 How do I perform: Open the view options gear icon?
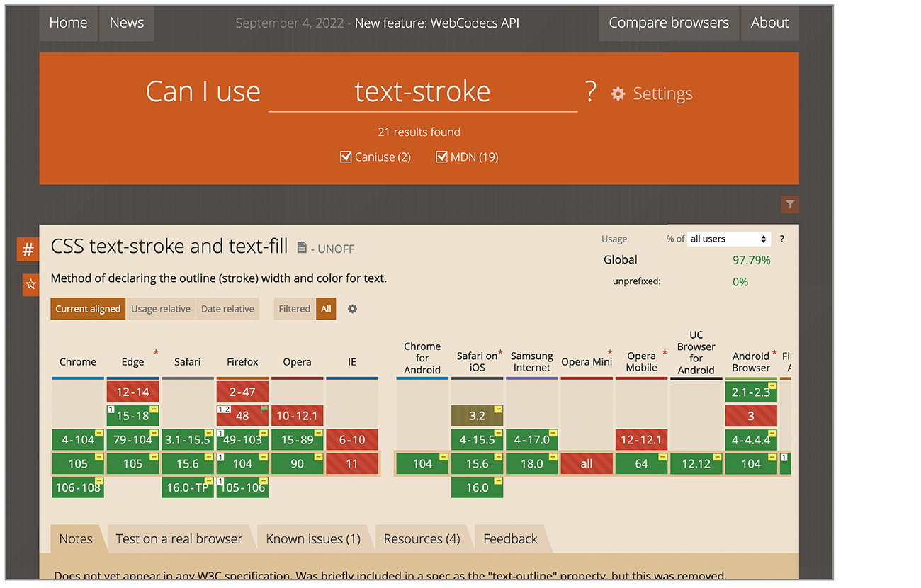tap(352, 309)
